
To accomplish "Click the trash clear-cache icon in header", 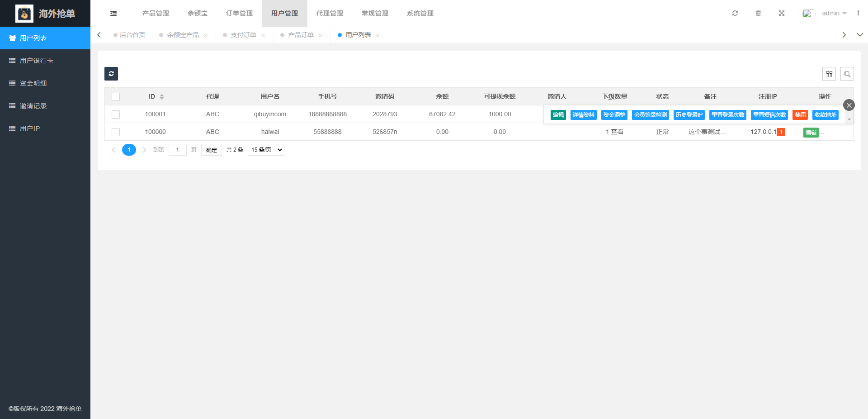I will (x=758, y=13).
